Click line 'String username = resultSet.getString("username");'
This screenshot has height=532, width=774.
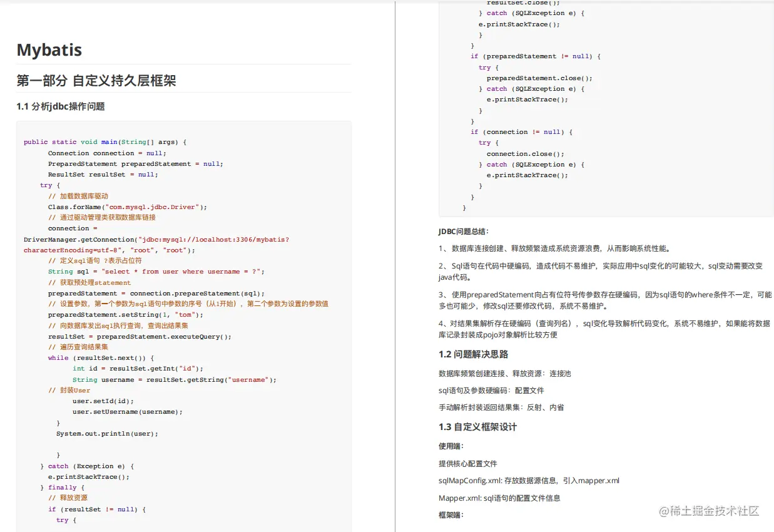pyautogui.click(x=175, y=380)
